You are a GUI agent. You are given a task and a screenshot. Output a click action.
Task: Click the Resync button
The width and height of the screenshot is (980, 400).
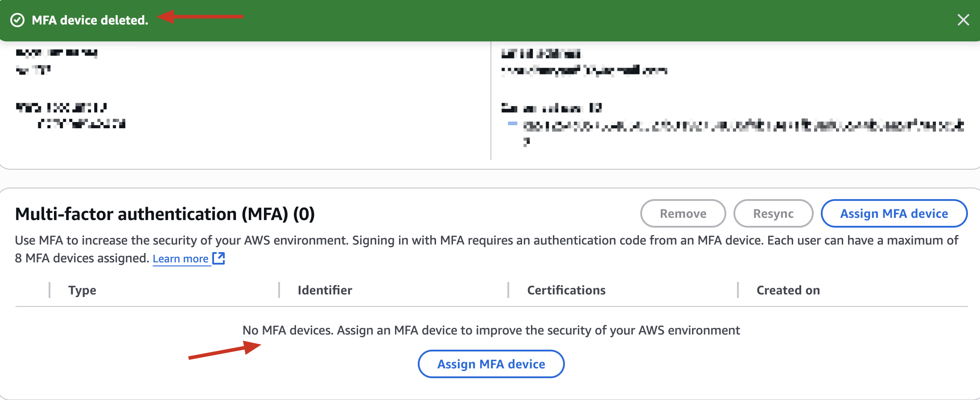click(774, 213)
